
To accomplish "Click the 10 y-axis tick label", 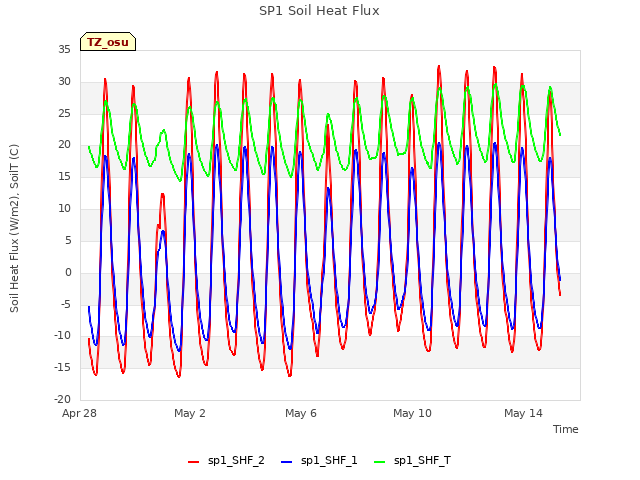I will coord(64,208).
